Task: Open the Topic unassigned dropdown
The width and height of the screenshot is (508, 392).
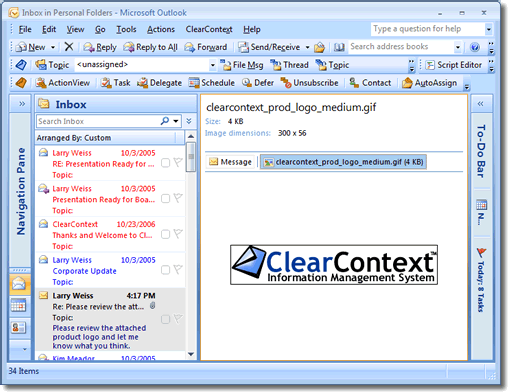Action: click(x=213, y=65)
